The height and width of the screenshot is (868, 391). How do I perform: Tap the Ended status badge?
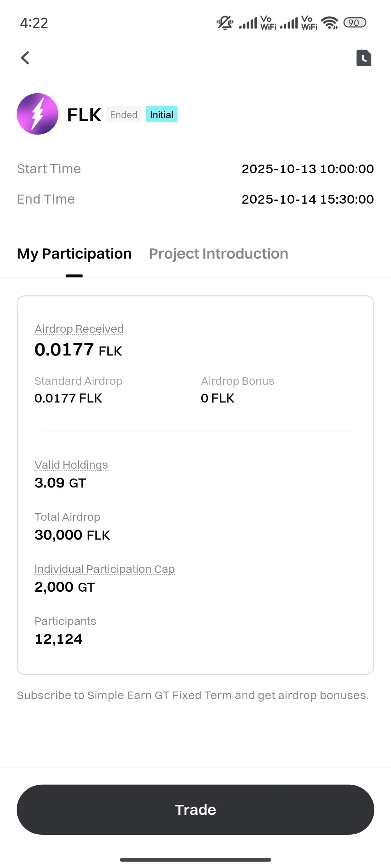click(x=123, y=115)
